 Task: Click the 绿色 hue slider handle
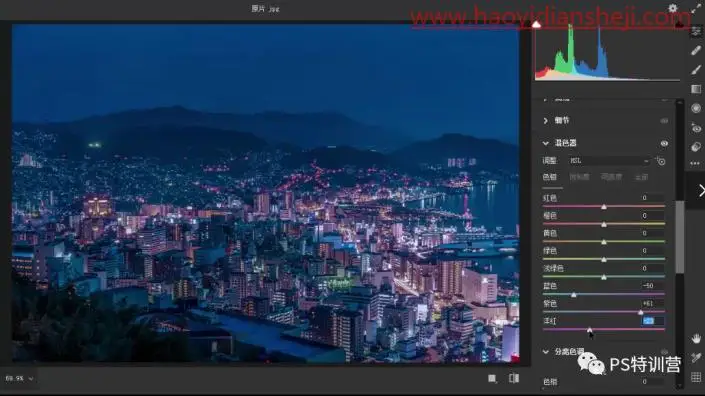pyautogui.click(x=604, y=259)
